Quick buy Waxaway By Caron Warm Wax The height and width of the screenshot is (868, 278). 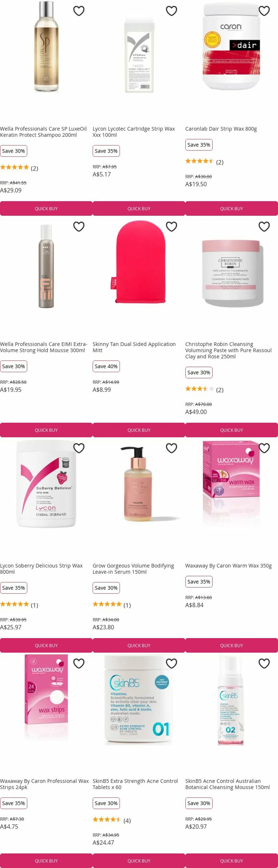tap(231, 645)
